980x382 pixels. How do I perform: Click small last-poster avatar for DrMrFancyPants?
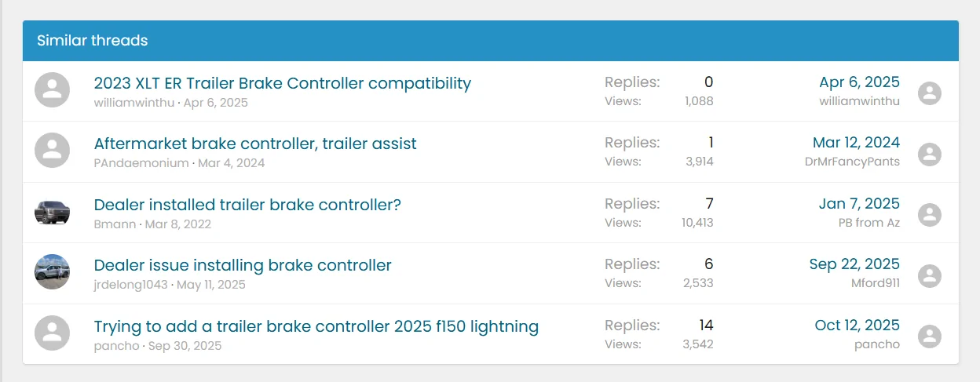pos(930,154)
